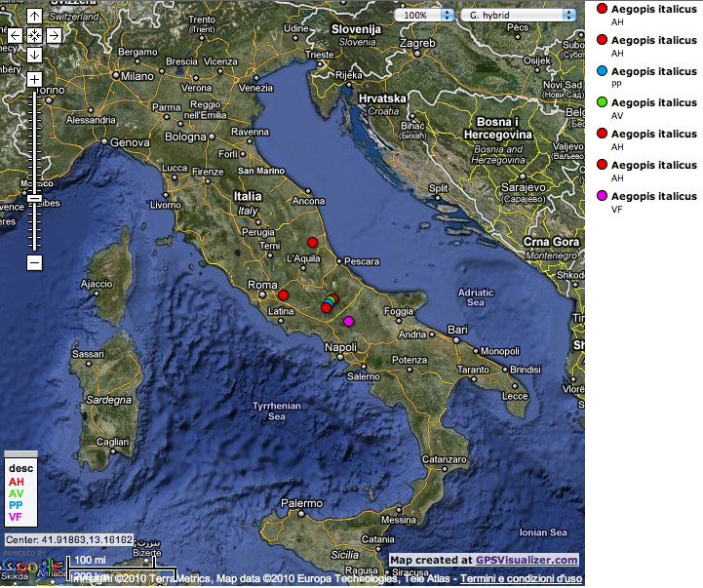This screenshot has height=588, width=703.
Task: Zoom in with the plus button
Action: click(34, 80)
